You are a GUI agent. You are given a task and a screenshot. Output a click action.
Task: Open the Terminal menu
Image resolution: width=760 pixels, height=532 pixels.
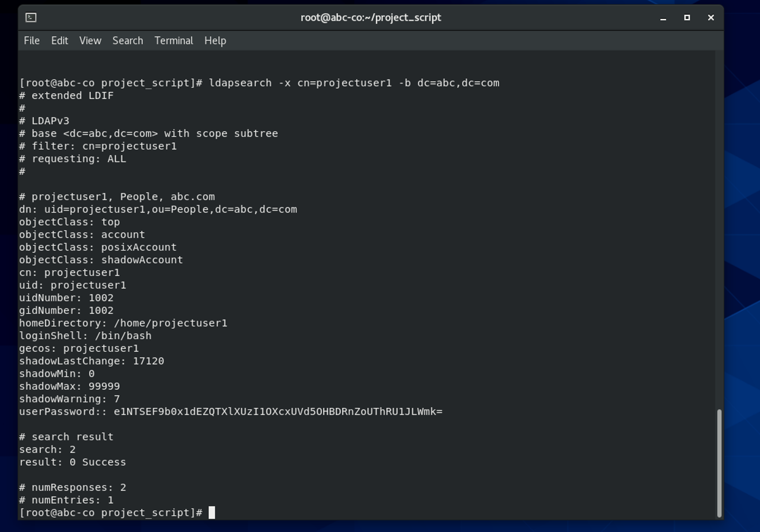[x=173, y=40]
